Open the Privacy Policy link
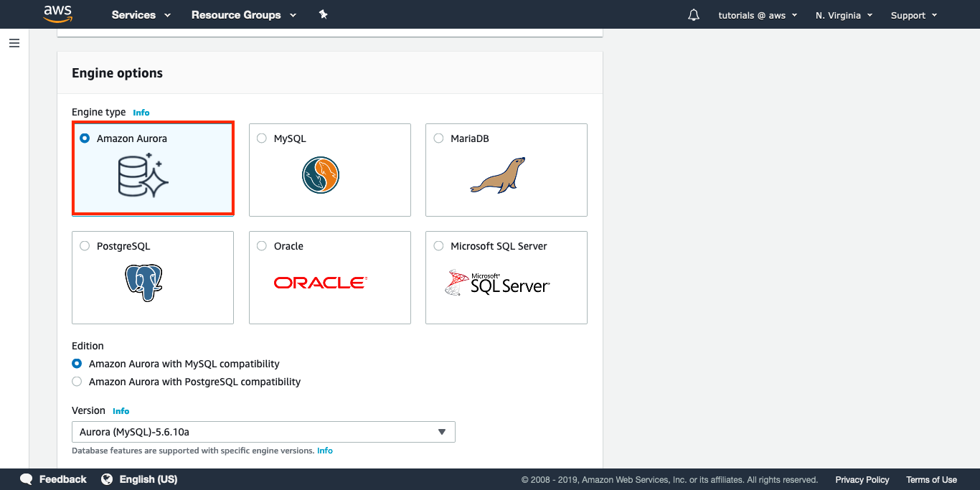This screenshot has height=490, width=980. (x=862, y=480)
